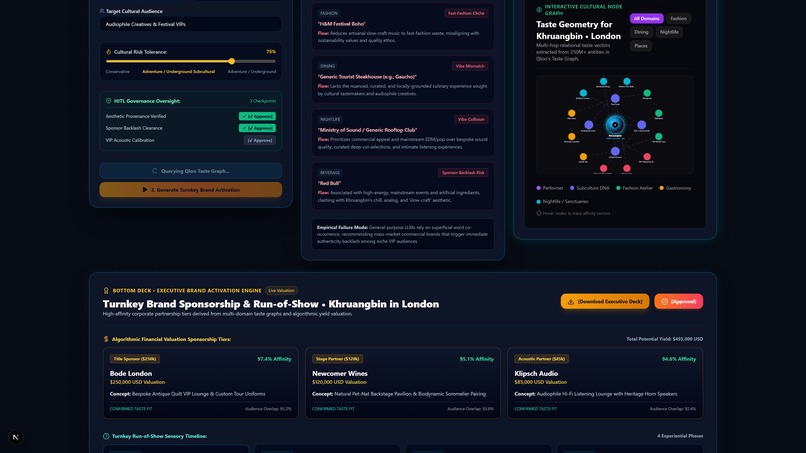Click the "Red Bull" entry title
Image resolution: width=806 pixels, height=453 pixels.
tap(329, 183)
